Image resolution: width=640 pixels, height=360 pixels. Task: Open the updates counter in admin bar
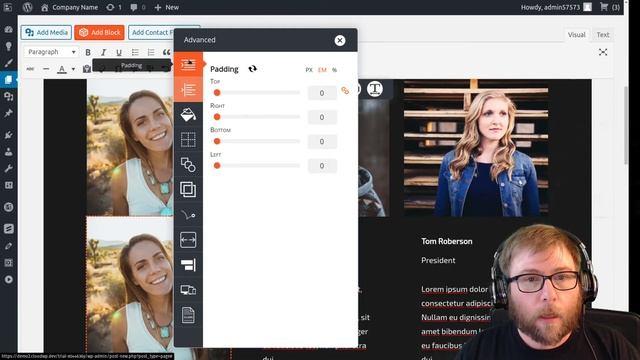[x=114, y=7]
